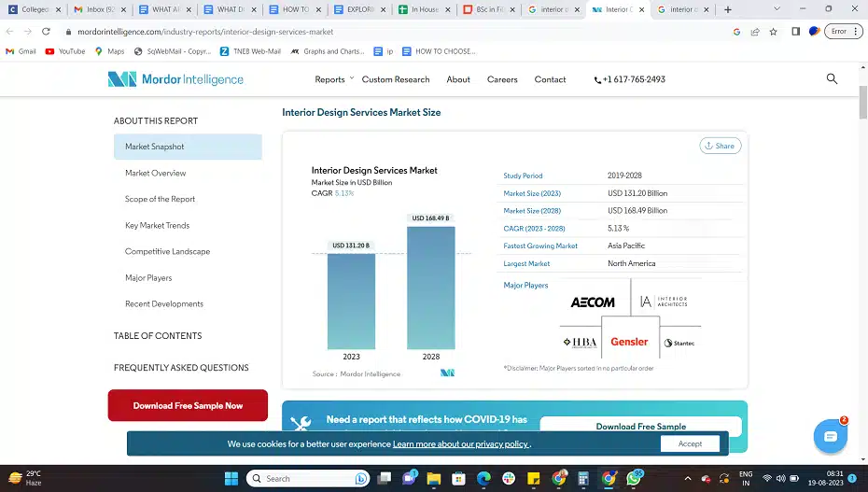The height and width of the screenshot is (492, 868).
Task: Open Competitive Landscape section in sidebar
Action: (168, 251)
